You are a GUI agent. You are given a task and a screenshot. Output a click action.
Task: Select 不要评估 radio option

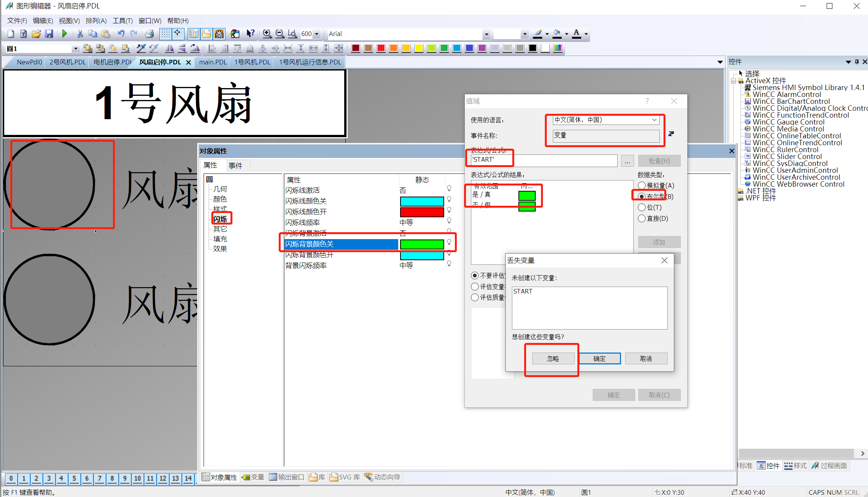[475, 276]
